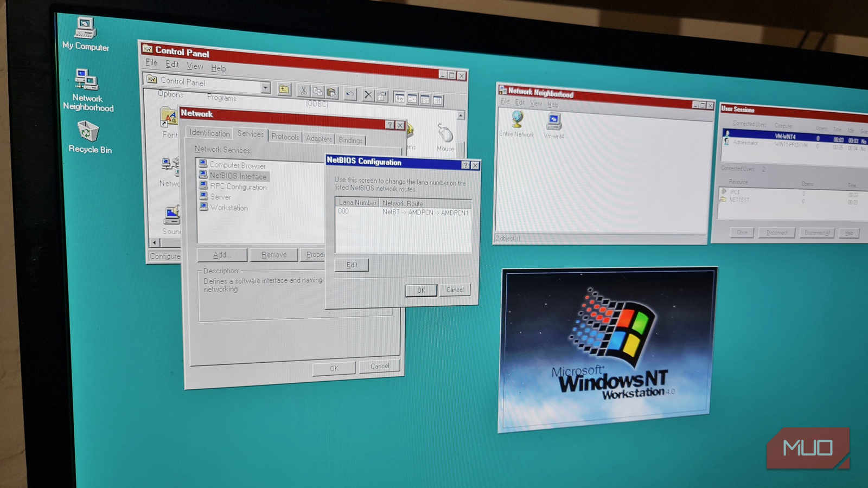The width and height of the screenshot is (868, 488).
Task: Click Up One Level in Control Panel toolbar
Action: coord(284,89)
